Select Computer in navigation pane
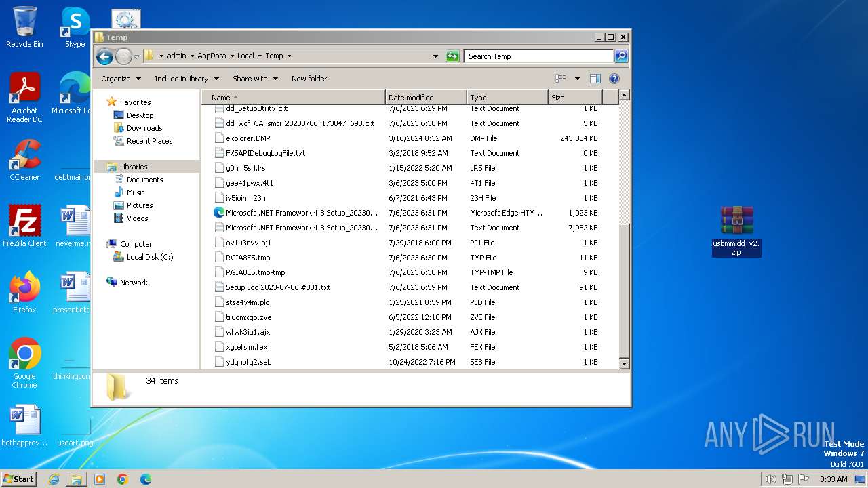 pos(136,244)
